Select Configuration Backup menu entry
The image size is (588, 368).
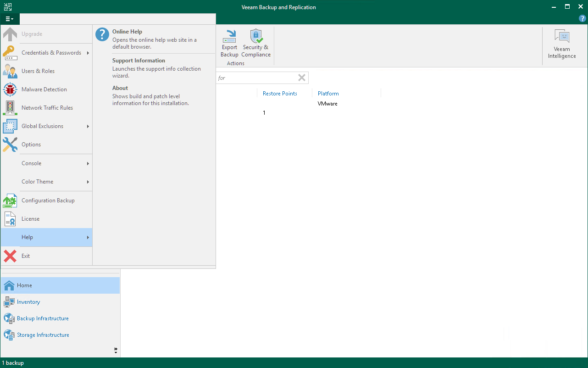47,201
